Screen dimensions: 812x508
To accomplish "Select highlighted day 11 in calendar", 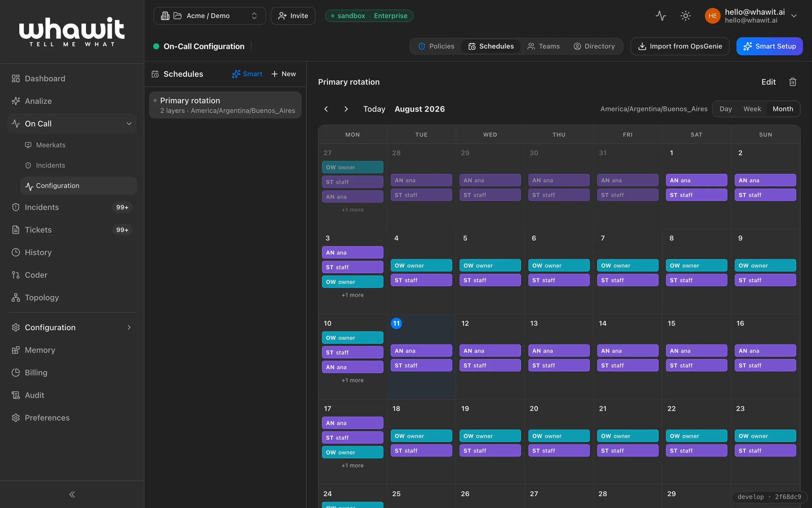I will click(396, 323).
